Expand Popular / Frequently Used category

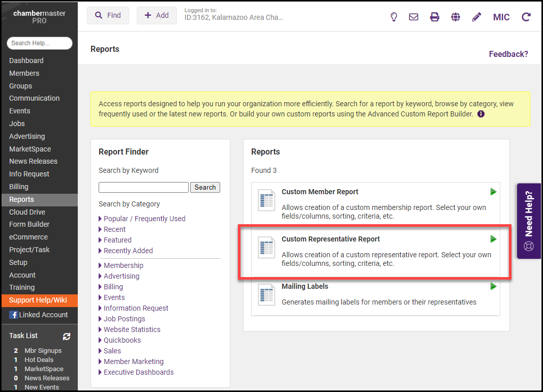[x=144, y=219]
